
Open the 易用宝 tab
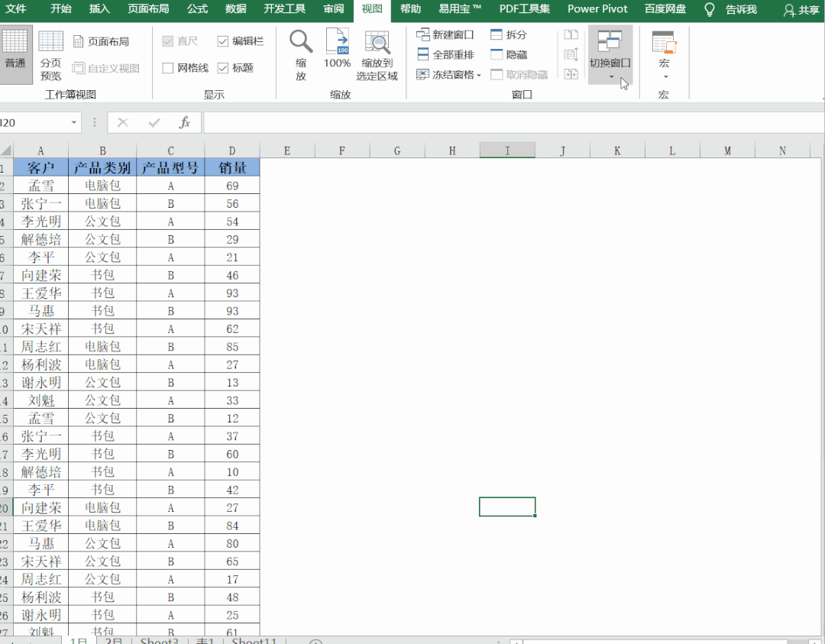pos(460,9)
